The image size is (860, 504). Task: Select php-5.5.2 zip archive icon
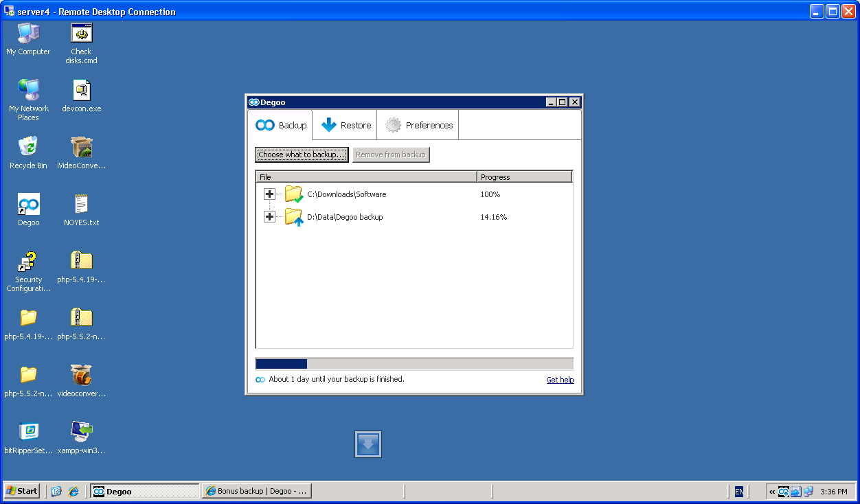click(x=81, y=318)
